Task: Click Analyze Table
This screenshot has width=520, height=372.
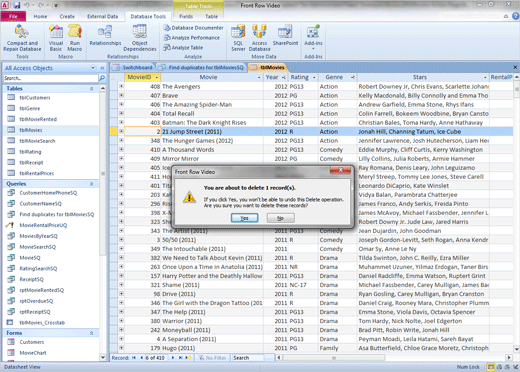Action: [183, 48]
